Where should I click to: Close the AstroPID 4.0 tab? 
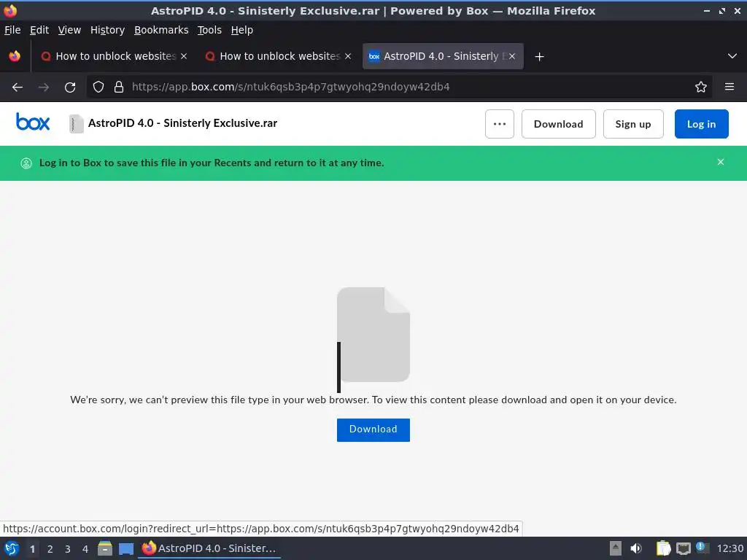pos(512,56)
